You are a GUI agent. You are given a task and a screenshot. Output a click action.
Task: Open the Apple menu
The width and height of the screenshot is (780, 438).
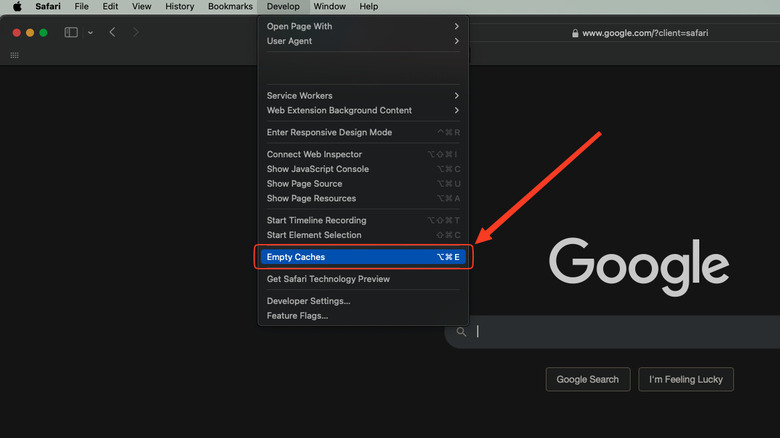[17, 7]
